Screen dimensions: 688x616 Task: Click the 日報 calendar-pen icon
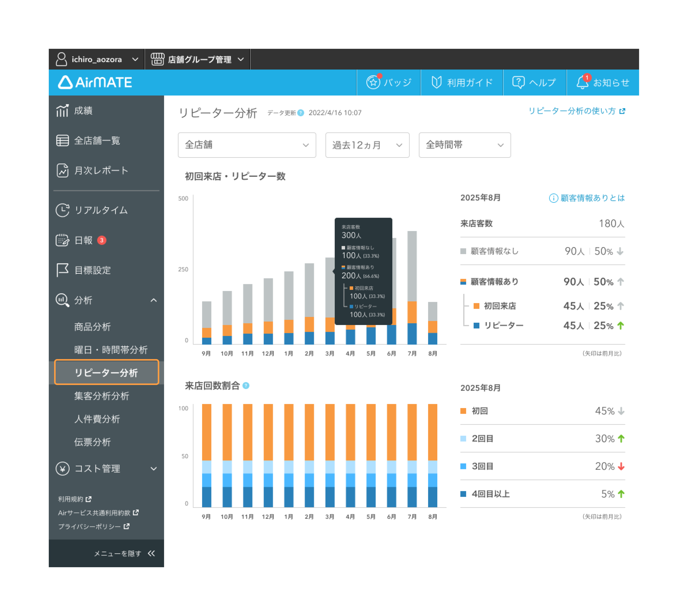[63, 240]
